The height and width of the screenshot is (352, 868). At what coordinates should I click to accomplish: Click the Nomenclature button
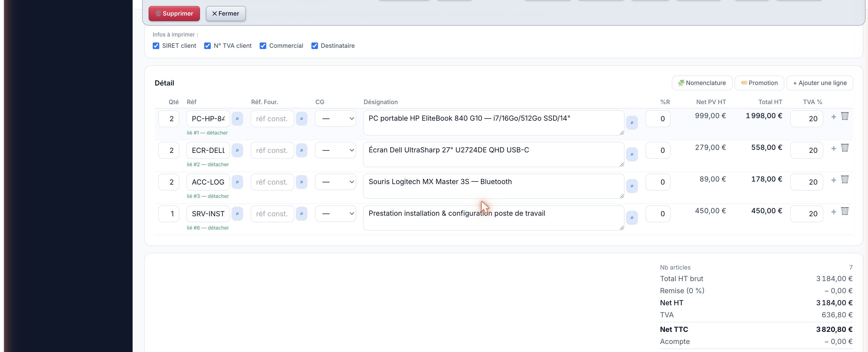[x=702, y=83]
